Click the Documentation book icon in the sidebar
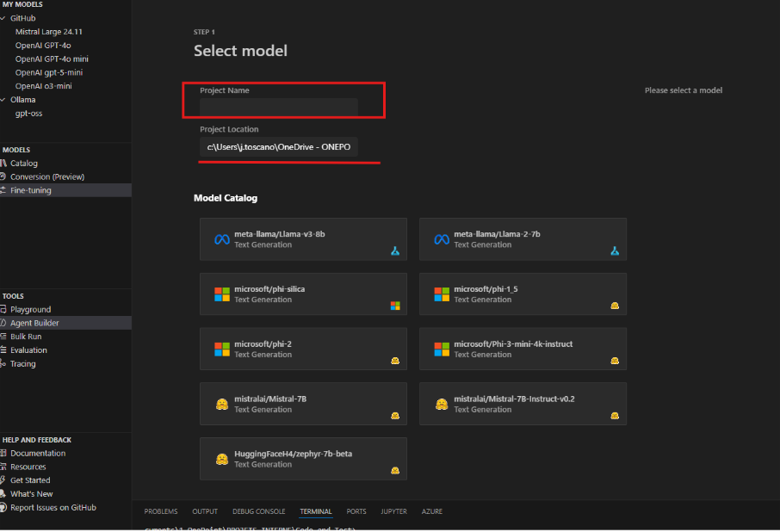Image resolution: width=780 pixels, height=532 pixels. 3,454
